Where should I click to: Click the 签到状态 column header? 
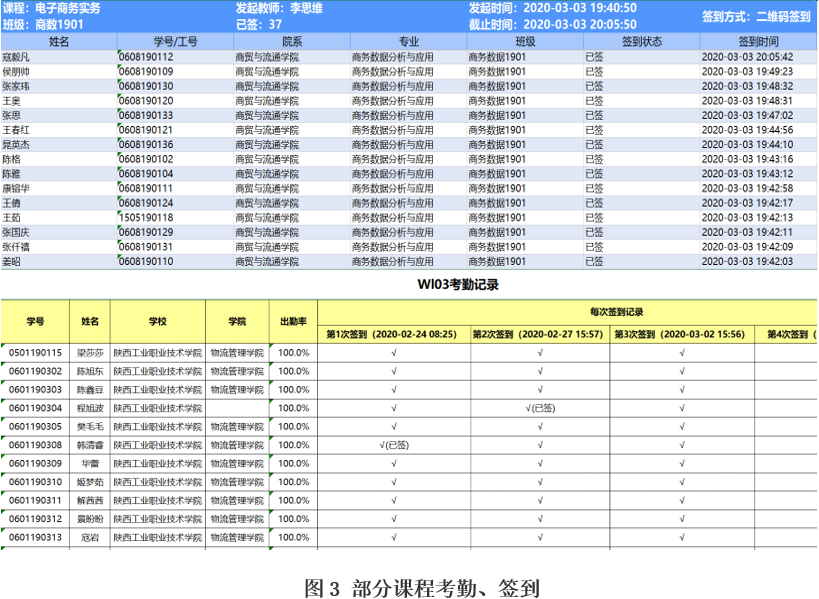(x=640, y=42)
